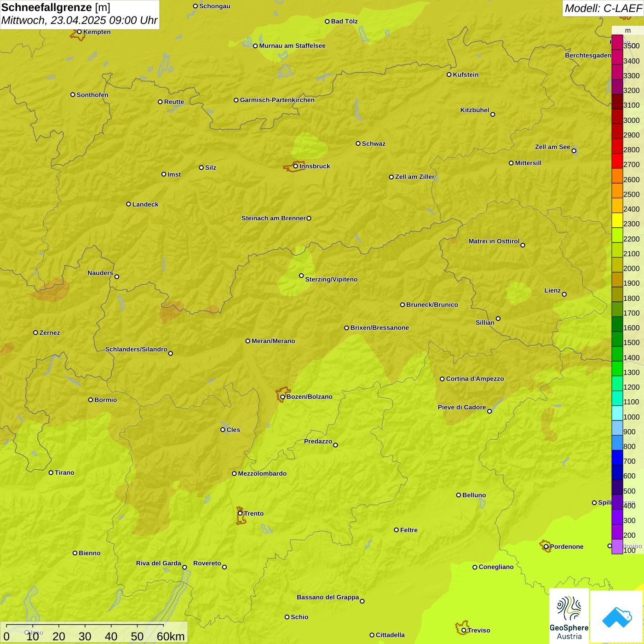Screen dimensions: 644x644
Task: Click the Zell am Ziller label
Action: point(415,177)
